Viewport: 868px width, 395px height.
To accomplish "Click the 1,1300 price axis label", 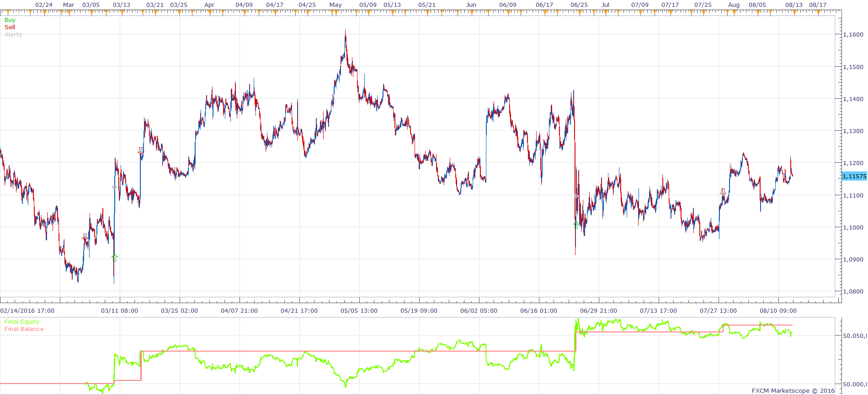I will [x=853, y=131].
